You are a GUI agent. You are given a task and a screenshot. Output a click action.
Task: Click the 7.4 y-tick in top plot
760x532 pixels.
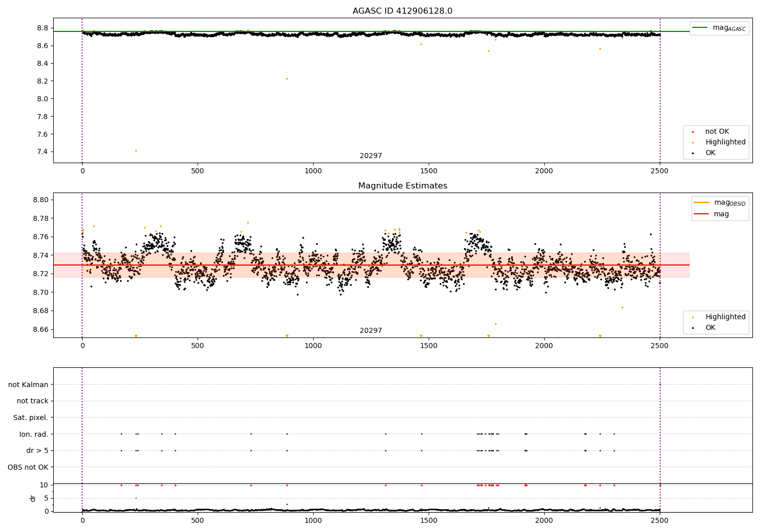(x=43, y=152)
